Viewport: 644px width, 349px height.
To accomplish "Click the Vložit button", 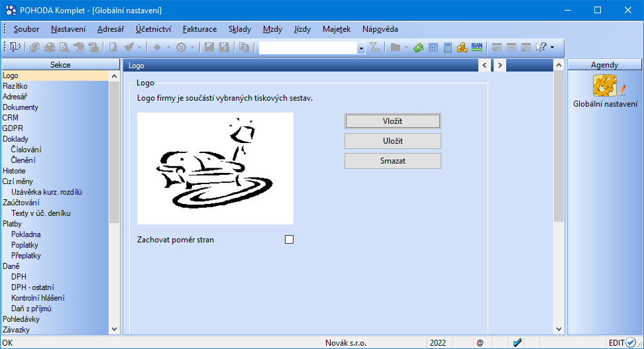I will click(393, 121).
